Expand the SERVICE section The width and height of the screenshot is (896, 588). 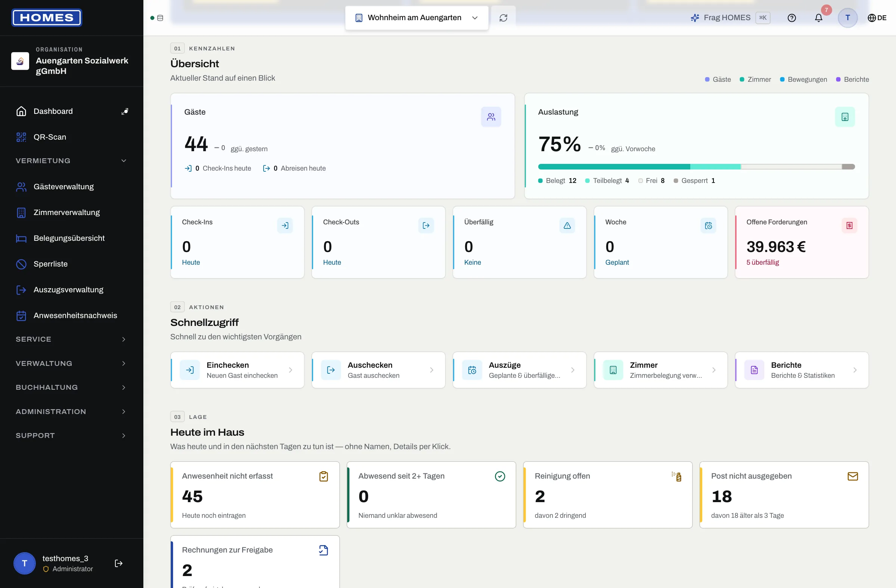(x=72, y=339)
